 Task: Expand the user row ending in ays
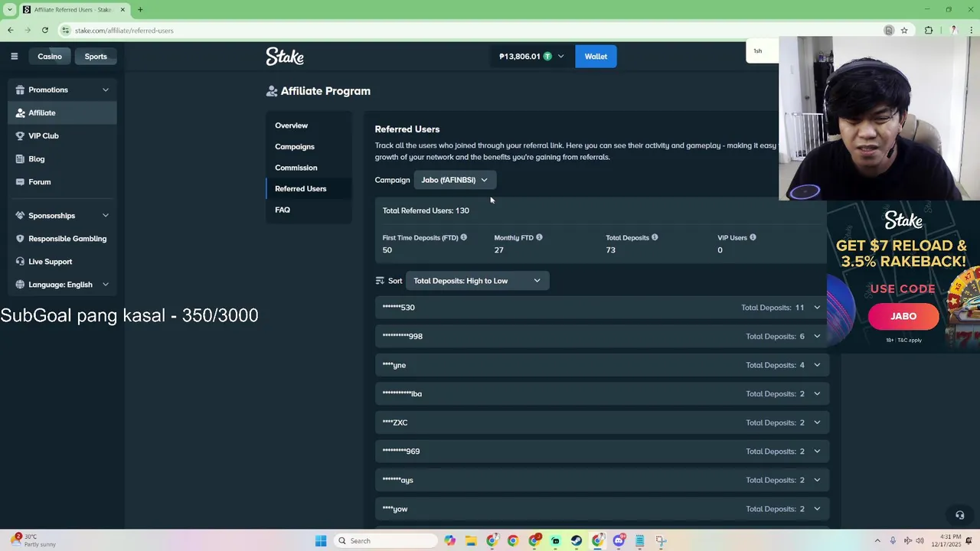pos(602,480)
